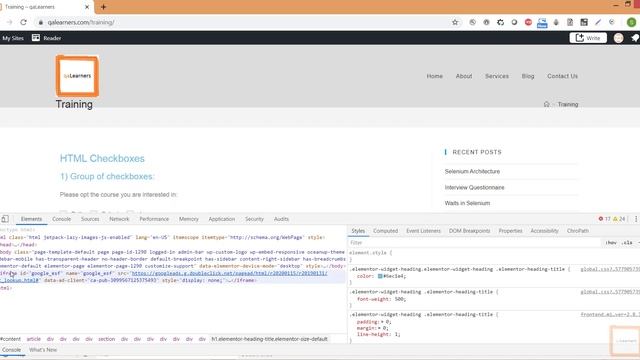Expand the padding shorthand triangle

pos(382,322)
